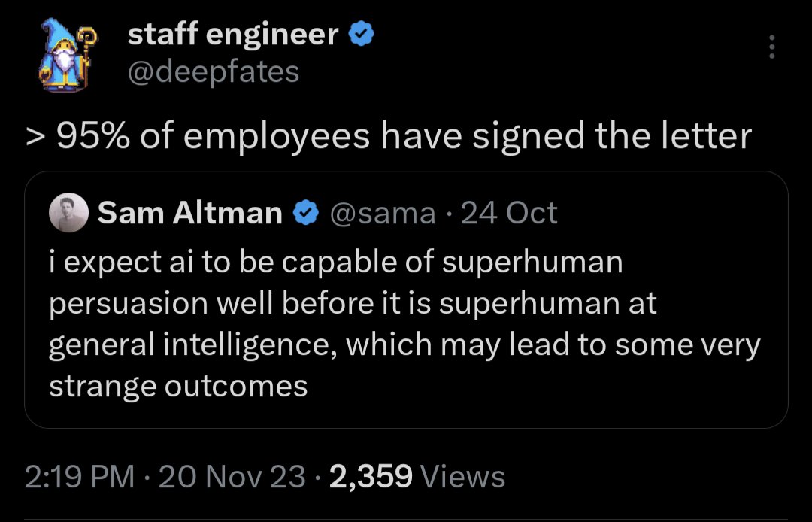Image resolution: width=812 pixels, height=522 pixels.
Task: Visit the @deepfates handle
Action: pos(214,72)
